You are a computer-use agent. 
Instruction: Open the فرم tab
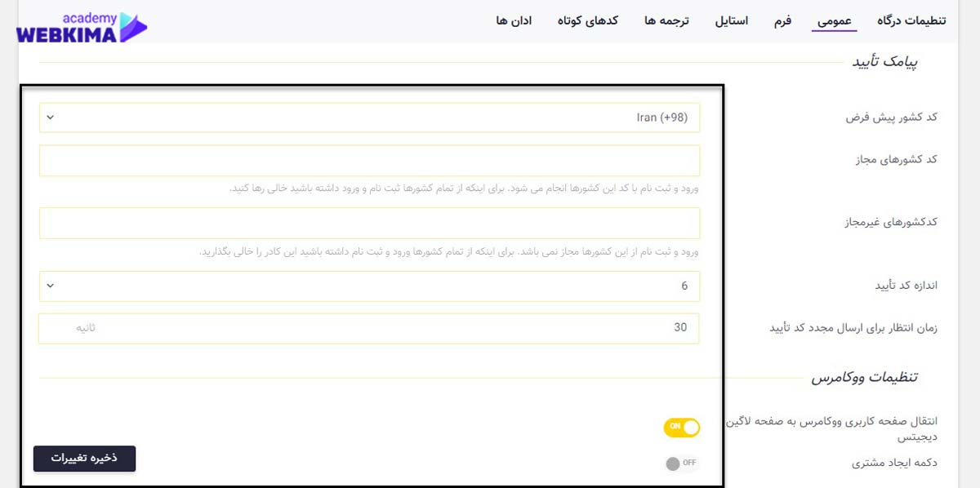point(783,20)
